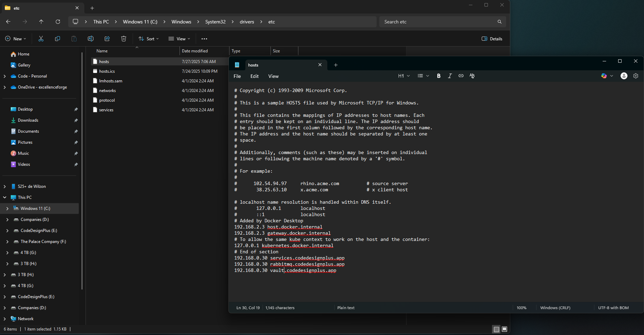This screenshot has width=644, height=335.
Task: Click System32 in the address breadcrumb
Action: point(215,22)
